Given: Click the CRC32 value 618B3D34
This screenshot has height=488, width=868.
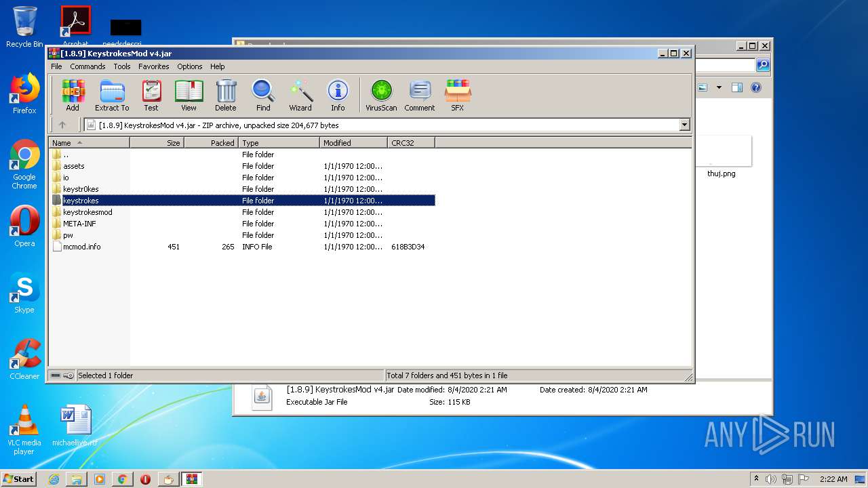Looking at the screenshot, I should (x=408, y=247).
